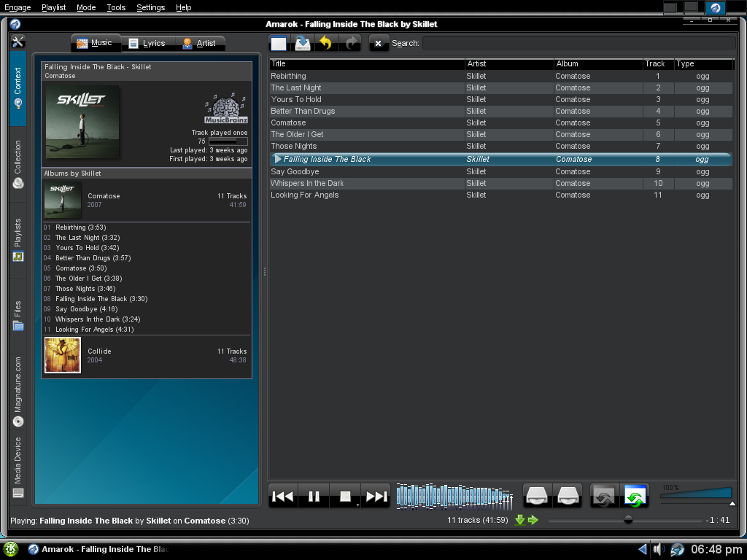Sort playlist by Title column header
The image size is (747, 560).
point(367,64)
